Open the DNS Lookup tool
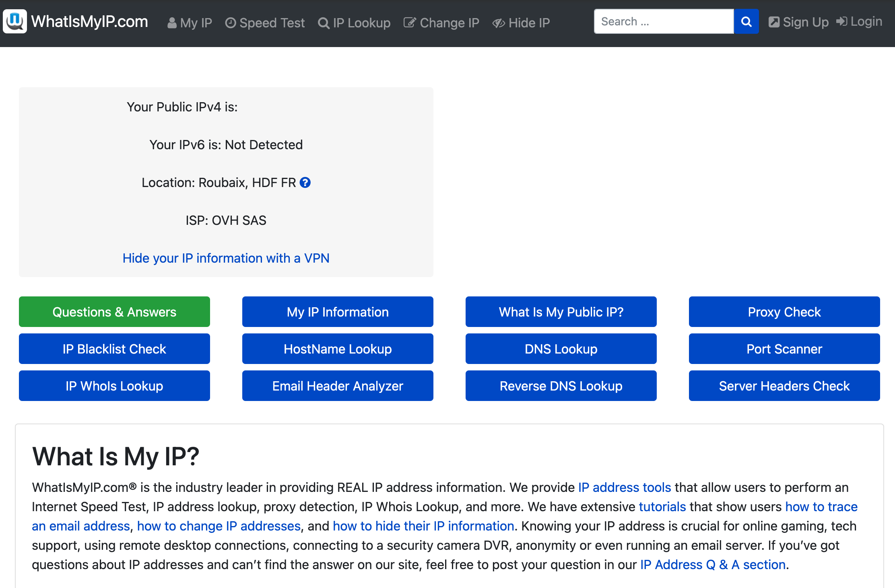Image resolution: width=895 pixels, height=588 pixels. [561, 349]
